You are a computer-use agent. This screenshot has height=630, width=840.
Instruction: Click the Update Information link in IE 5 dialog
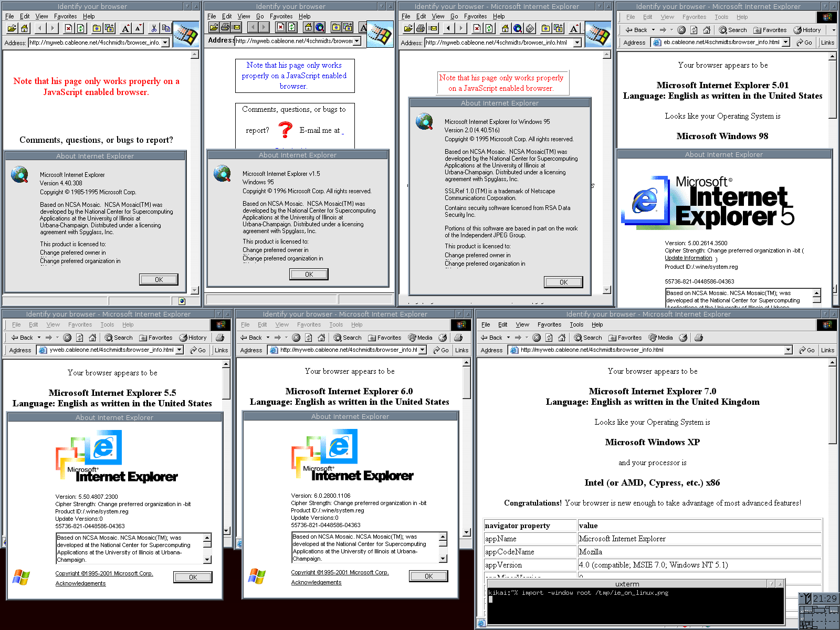[688, 258]
